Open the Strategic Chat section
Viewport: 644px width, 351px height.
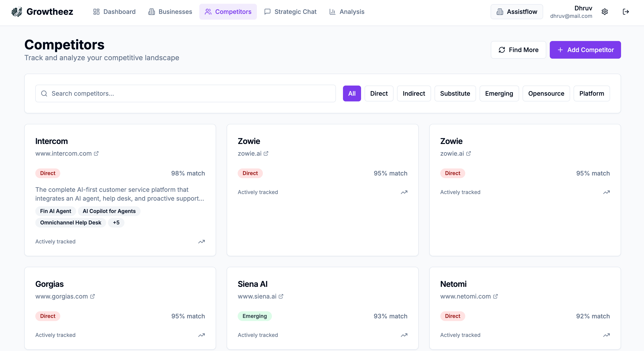click(290, 11)
